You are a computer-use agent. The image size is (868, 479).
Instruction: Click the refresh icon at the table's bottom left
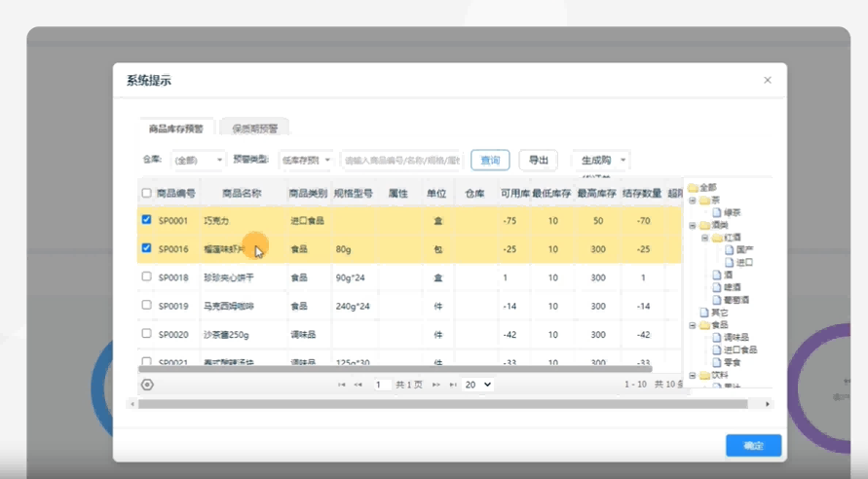coord(147,385)
